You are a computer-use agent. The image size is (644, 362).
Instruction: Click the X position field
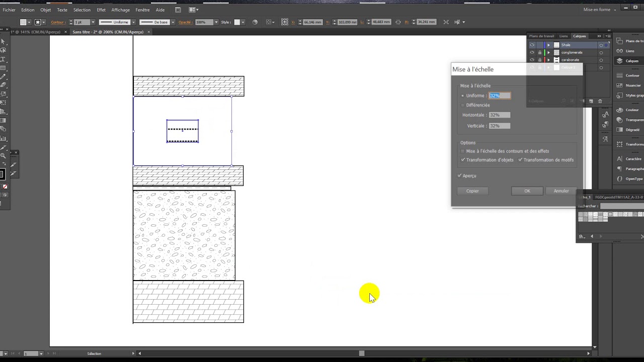313,22
